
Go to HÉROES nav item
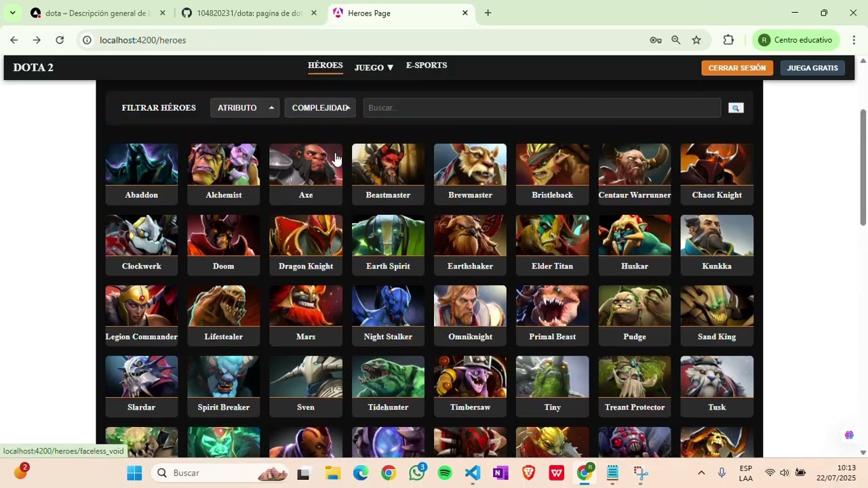[325, 66]
